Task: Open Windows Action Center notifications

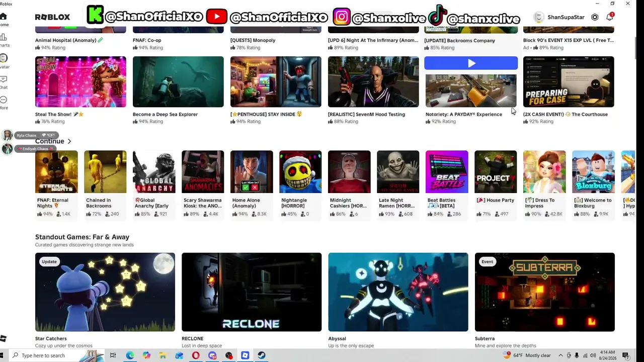Action: (626, 355)
